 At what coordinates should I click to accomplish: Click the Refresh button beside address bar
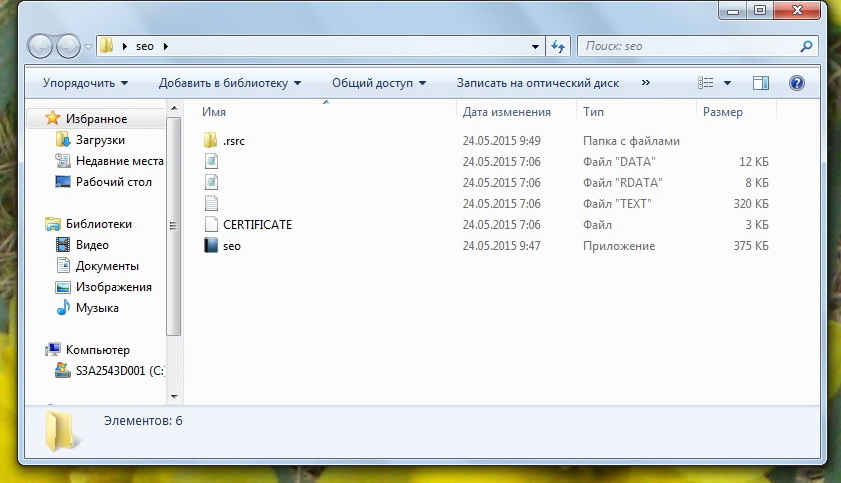click(559, 46)
